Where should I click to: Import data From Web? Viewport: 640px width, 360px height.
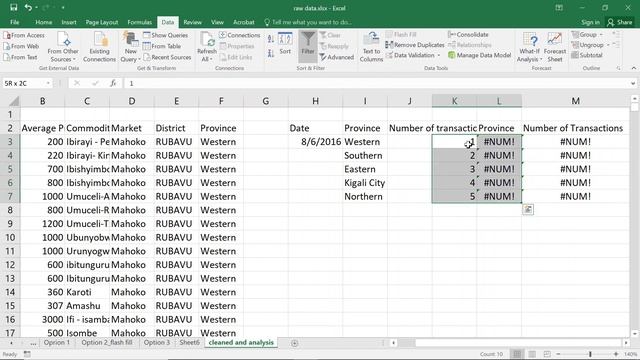point(21,47)
